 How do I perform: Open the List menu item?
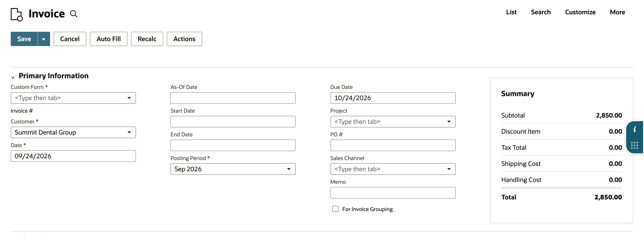[x=511, y=12]
